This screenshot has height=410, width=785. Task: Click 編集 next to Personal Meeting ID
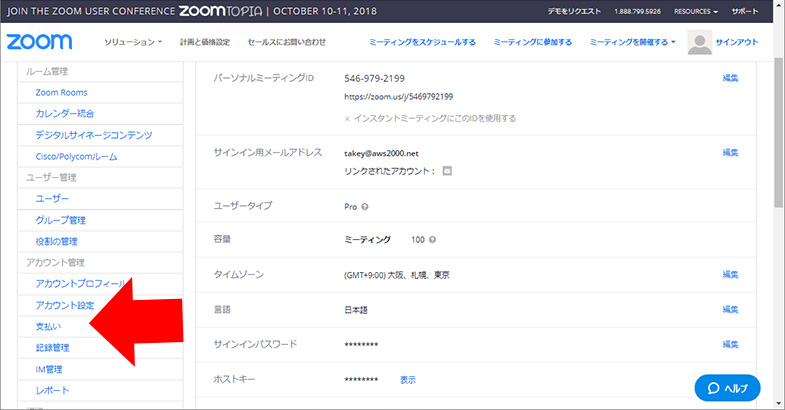(730, 78)
